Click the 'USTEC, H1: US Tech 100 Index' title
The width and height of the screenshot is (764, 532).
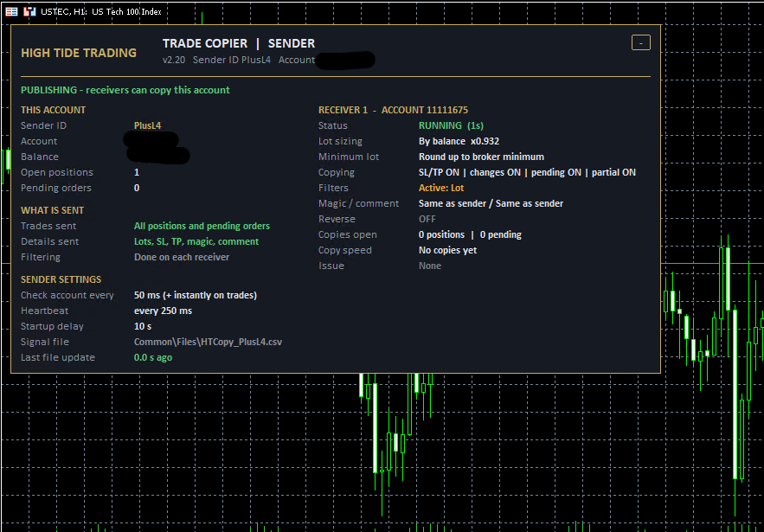[101, 12]
